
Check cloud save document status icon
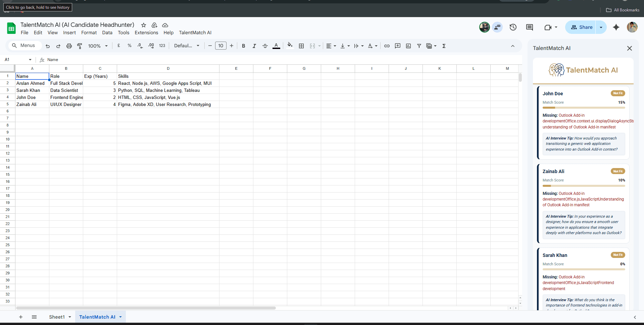pyautogui.click(x=165, y=25)
